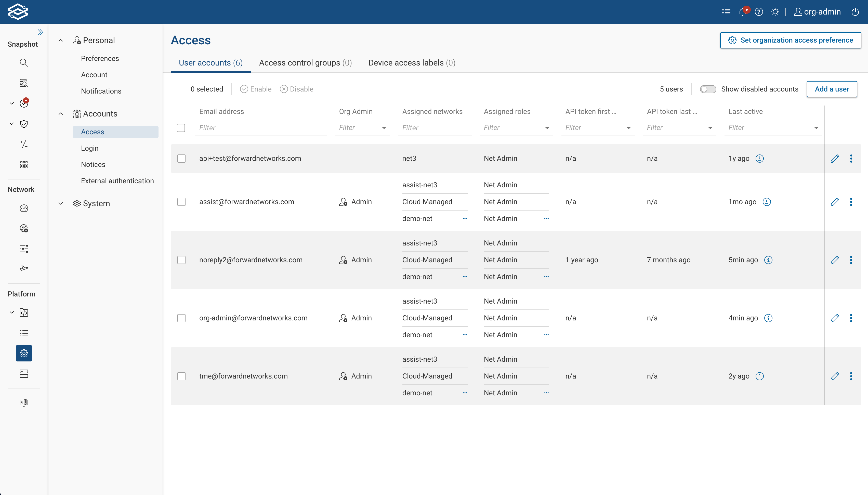Open Login under Accounts
Screen dimensions: 868x495
90,148
